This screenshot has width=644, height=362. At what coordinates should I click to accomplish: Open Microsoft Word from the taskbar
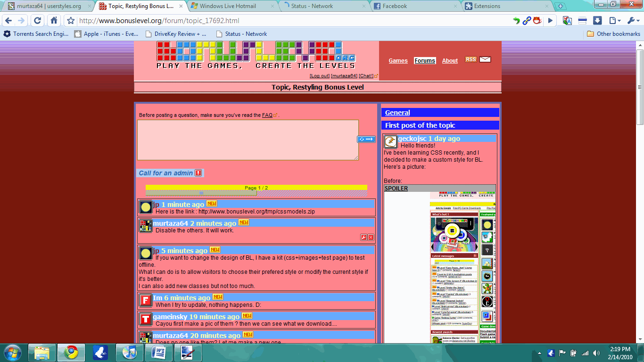point(159,353)
